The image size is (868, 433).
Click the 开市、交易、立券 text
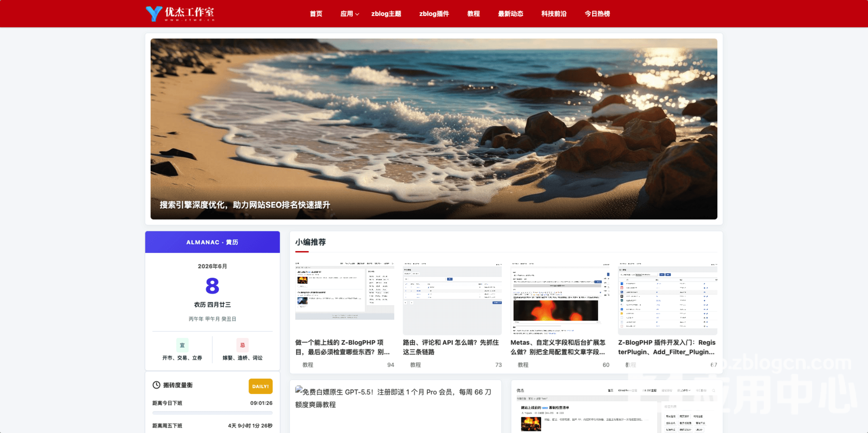click(182, 358)
